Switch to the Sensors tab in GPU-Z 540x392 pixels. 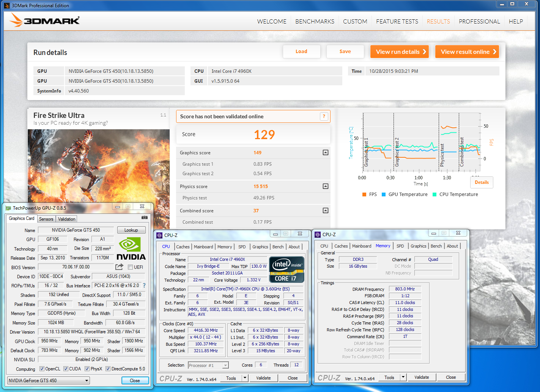46,219
